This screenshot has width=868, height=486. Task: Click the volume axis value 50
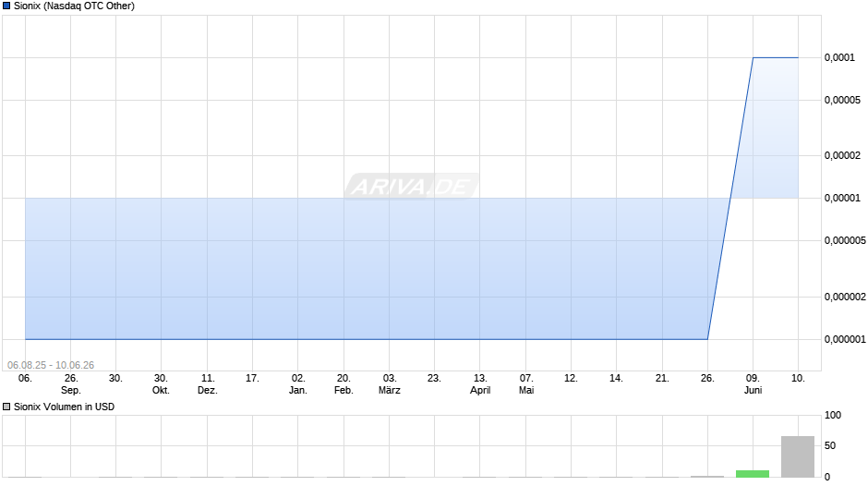point(830,445)
